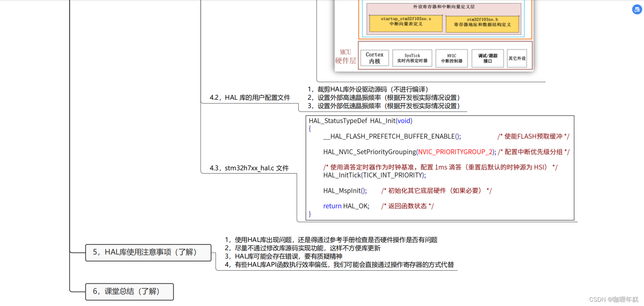Image resolution: width=644 pixels, height=306 pixels.
Task: Click 'SysTick 实时内核定时器' box in diagram
Action: pyautogui.click(x=412, y=58)
